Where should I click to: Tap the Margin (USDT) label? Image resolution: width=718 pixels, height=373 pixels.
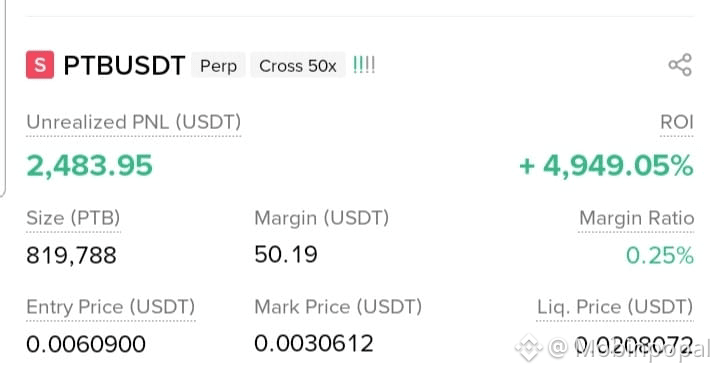321,218
